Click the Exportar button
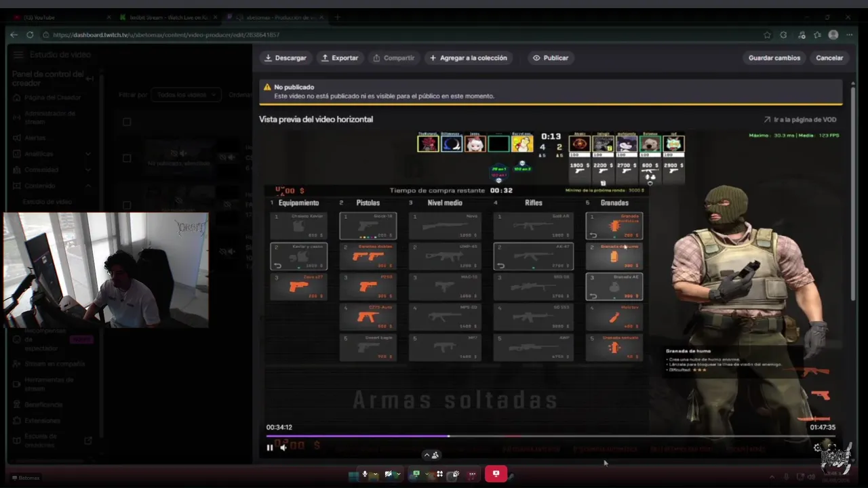 pyautogui.click(x=340, y=58)
